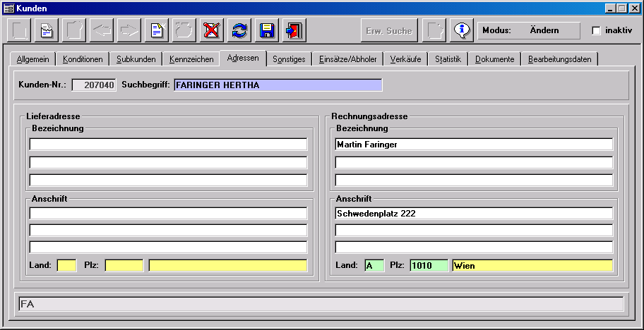Viewport: 644px width, 330px height.
Task: Click the first Lieferadresse Bezeichnung field
Action: [168, 145]
